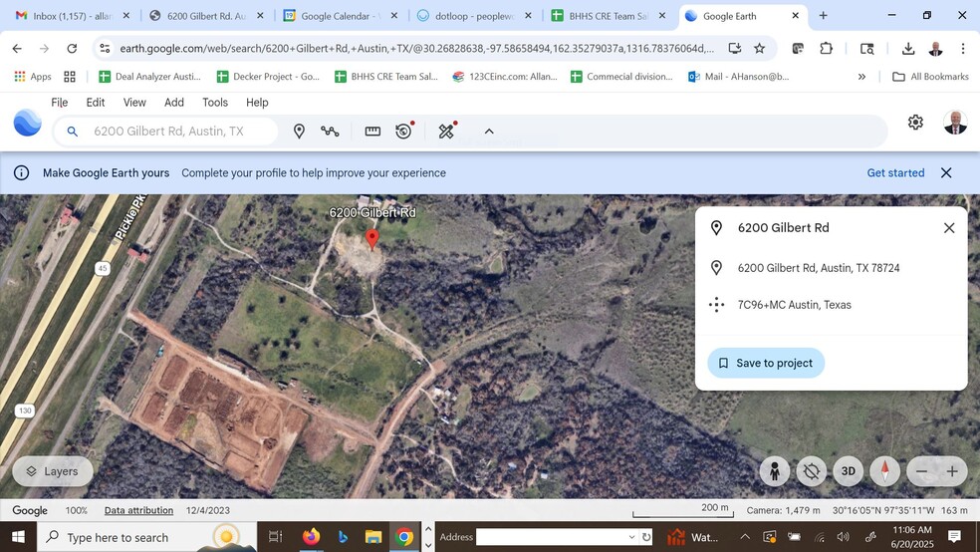This screenshot has height=552, width=980.
Task: Bookmark this page with the star icon
Action: coord(760,48)
